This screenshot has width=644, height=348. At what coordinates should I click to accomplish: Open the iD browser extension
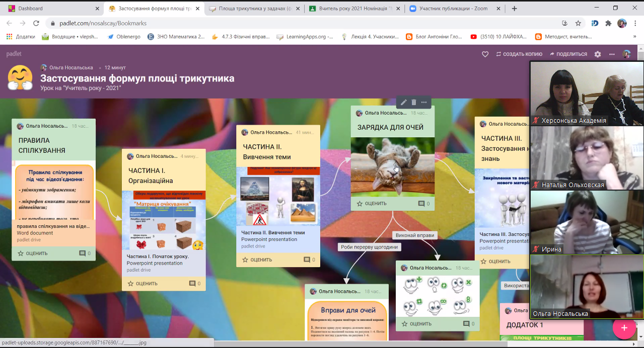click(x=595, y=23)
